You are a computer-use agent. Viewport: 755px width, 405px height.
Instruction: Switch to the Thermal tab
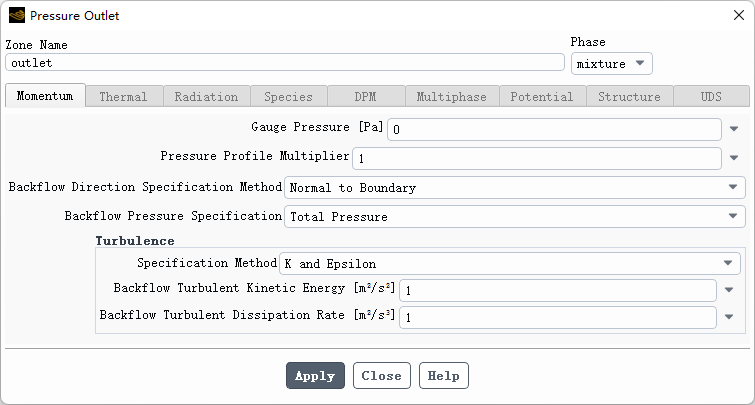[x=124, y=97]
